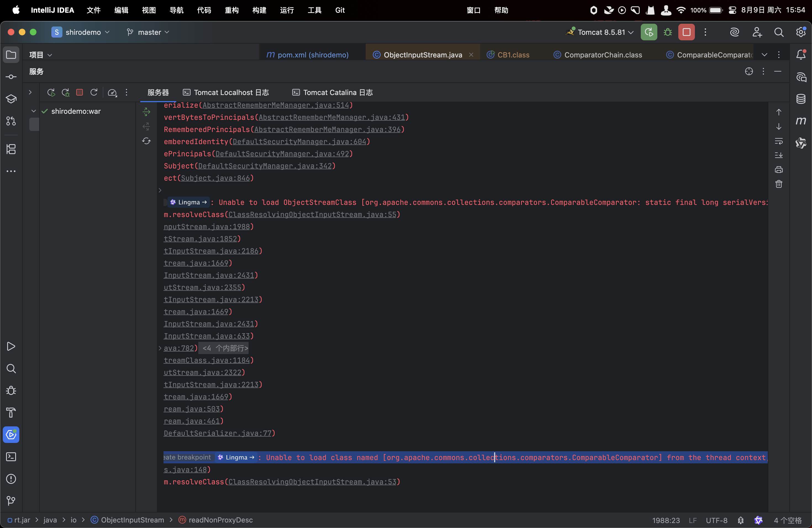Click the Debug bug icon in toolbar
This screenshot has height=528, width=812.
[x=668, y=32]
